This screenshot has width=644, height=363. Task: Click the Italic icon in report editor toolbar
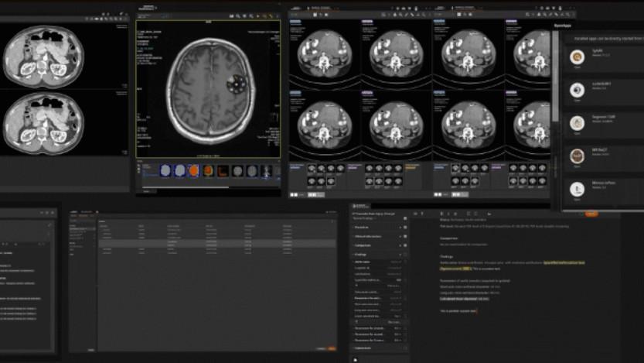coord(450,214)
